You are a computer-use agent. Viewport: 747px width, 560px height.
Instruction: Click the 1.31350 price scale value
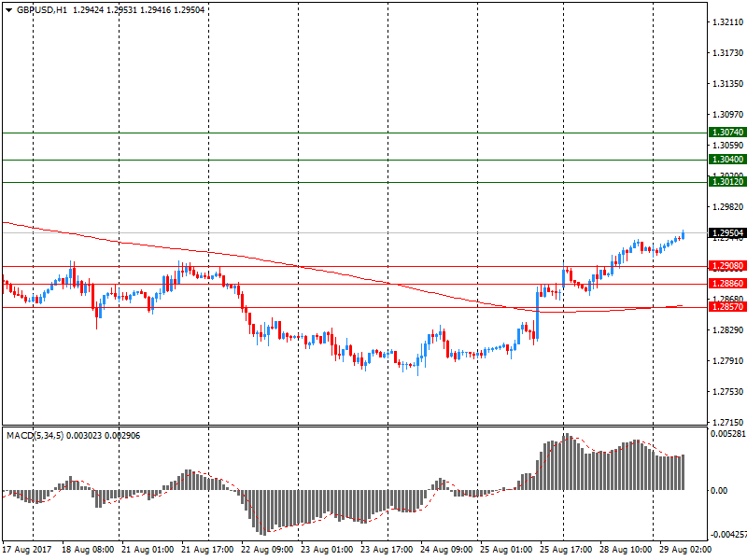tap(727, 84)
